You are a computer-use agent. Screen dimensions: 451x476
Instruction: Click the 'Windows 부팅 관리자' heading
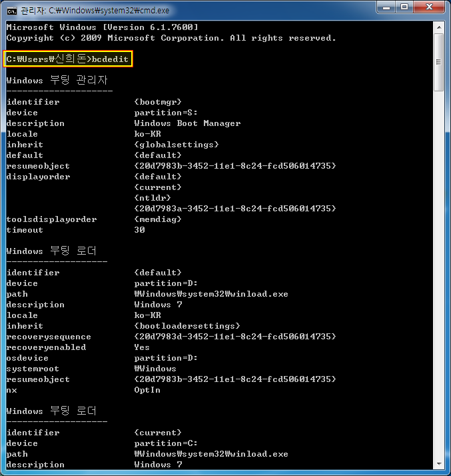57,80
